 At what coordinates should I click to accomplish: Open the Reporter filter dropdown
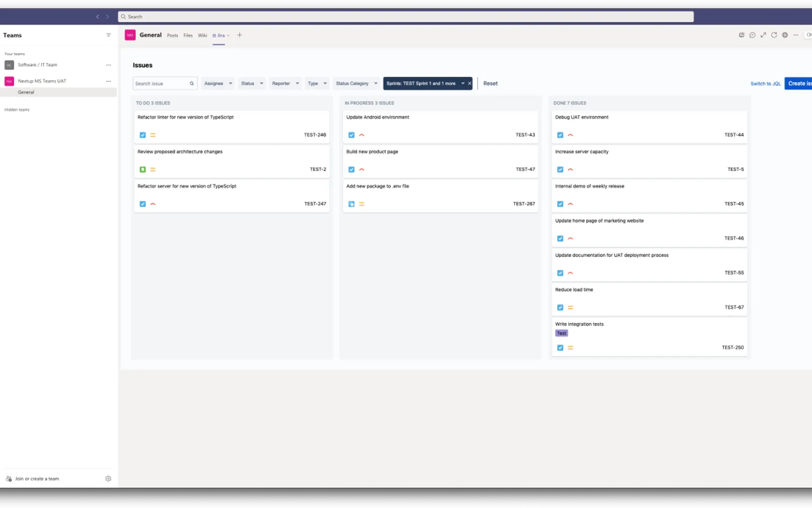click(285, 83)
